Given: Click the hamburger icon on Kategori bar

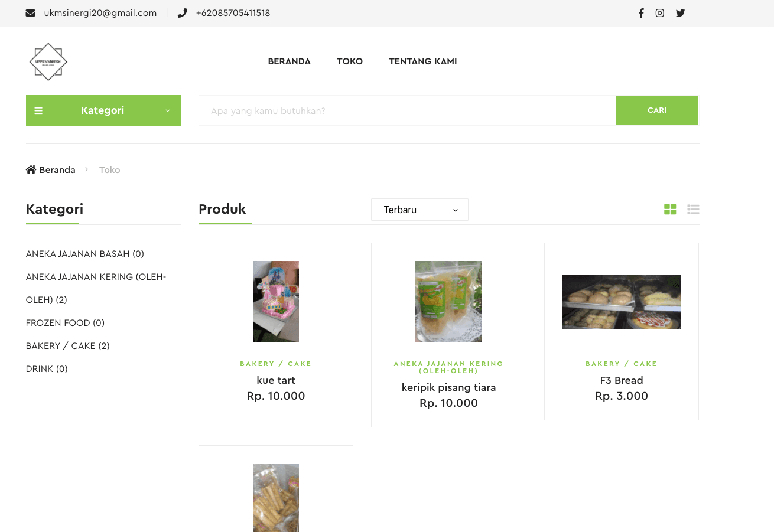Looking at the screenshot, I should click(x=38, y=110).
